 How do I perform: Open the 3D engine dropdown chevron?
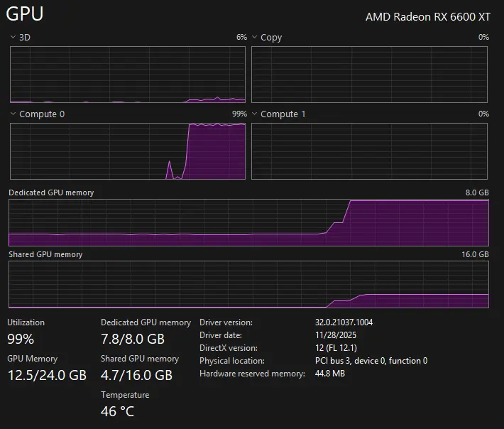(13, 37)
